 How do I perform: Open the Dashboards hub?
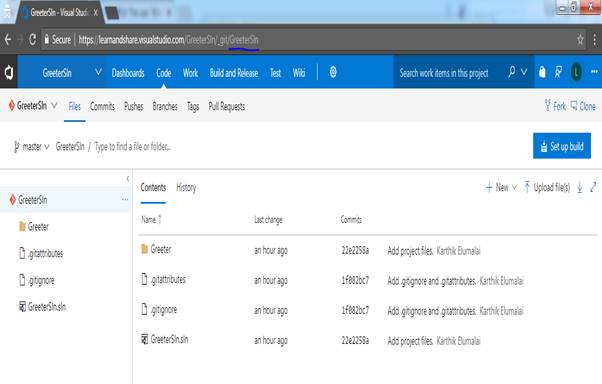[x=128, y=73]
